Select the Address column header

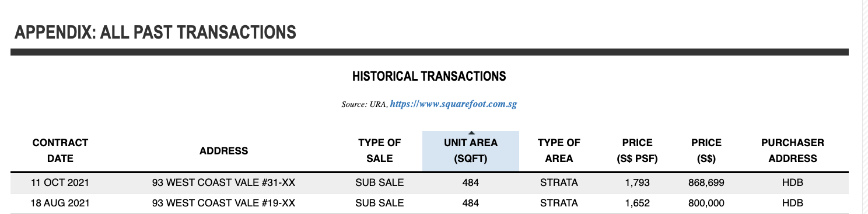pos(223,151)
